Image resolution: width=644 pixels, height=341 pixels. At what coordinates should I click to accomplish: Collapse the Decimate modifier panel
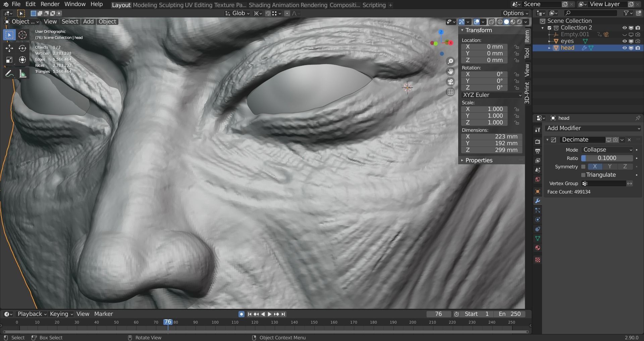pyautogui.click(x=547, y=140)
